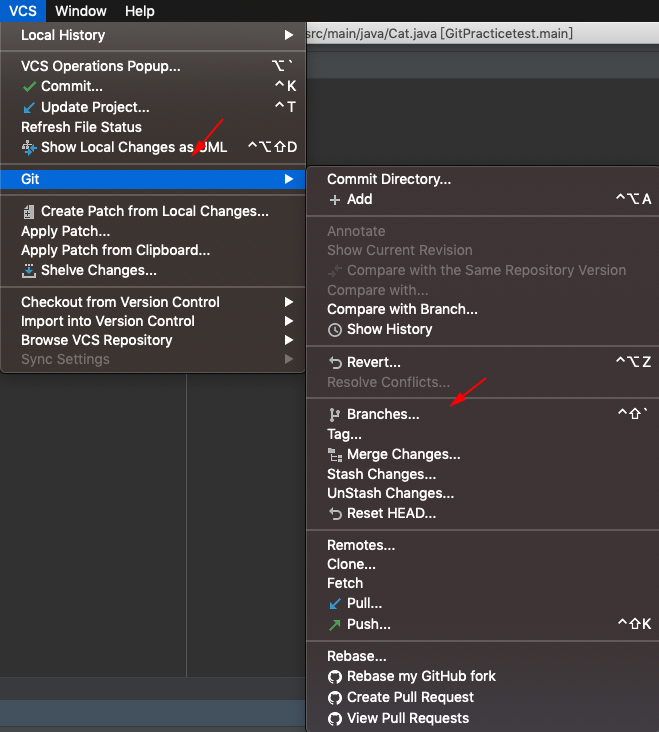Expand the Git submenu arrow
Viewport: 659px width, 732px height.
[289, 179]
